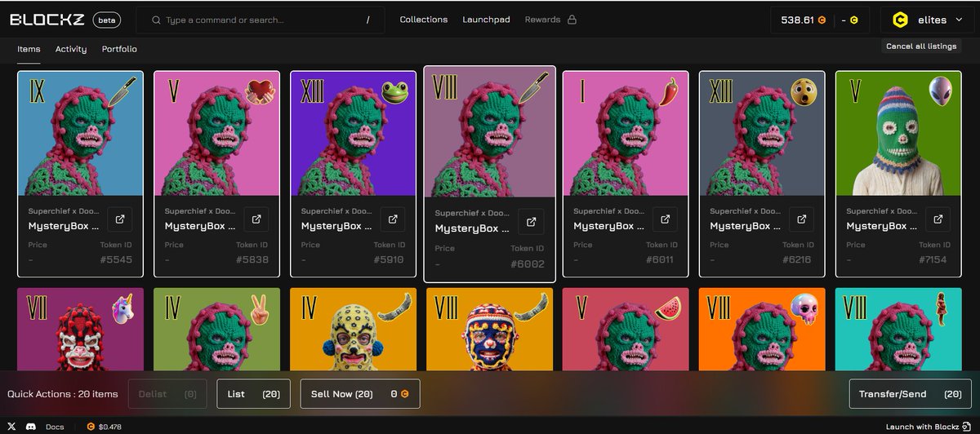Select the purple XIII frog NFT thumbnail
This screenshot has width=980, height=434.
tap(354, 134)
